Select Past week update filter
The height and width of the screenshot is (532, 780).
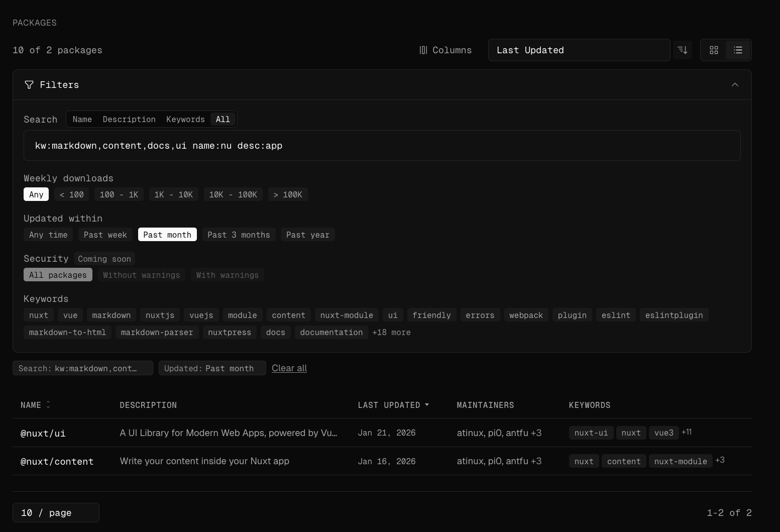105,235
